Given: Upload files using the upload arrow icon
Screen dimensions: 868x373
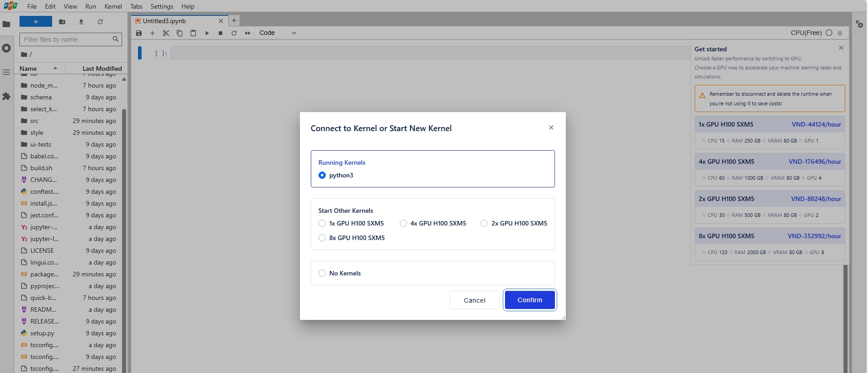Looking at the screenshot, I should coord(81,22).
